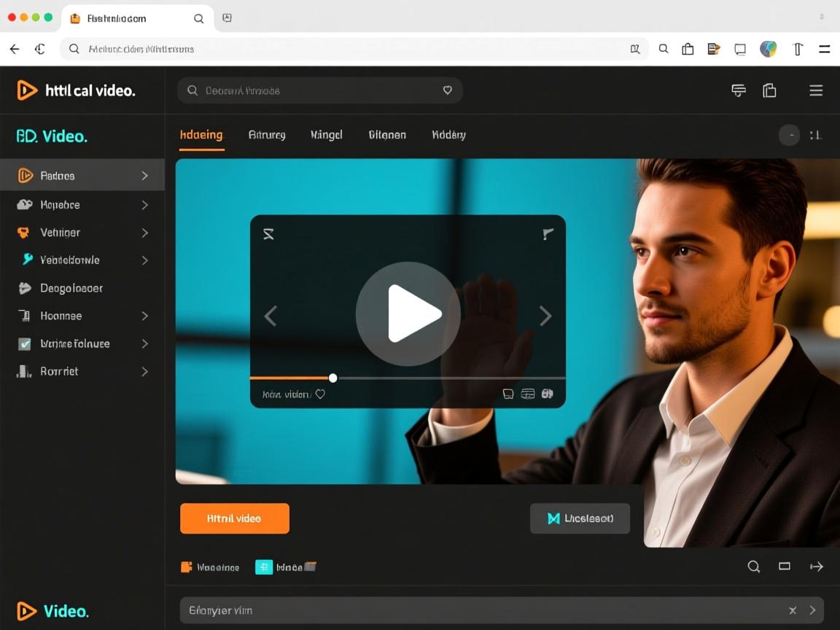Click the right arrow icon below video

tap(817, 567)
